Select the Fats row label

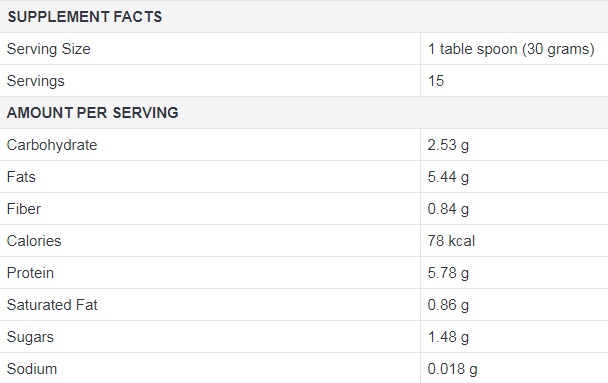coord(21,177)
